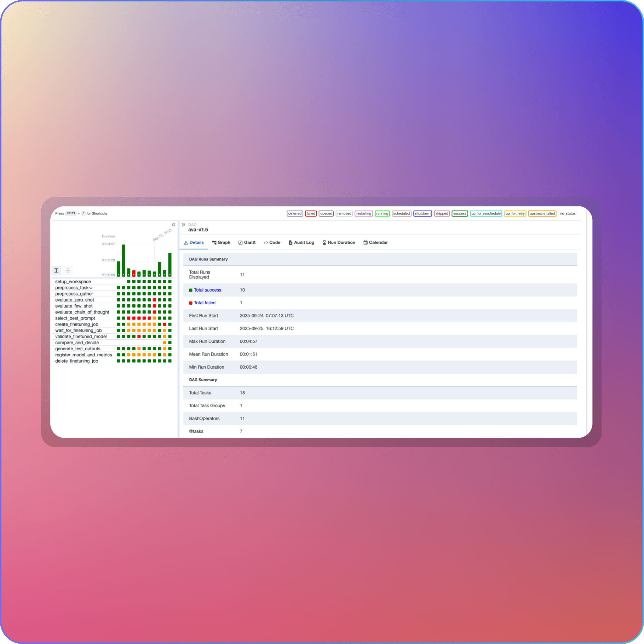Click the scheduled status legend badge
Screen dimensions: 644x644
(402, 213)
